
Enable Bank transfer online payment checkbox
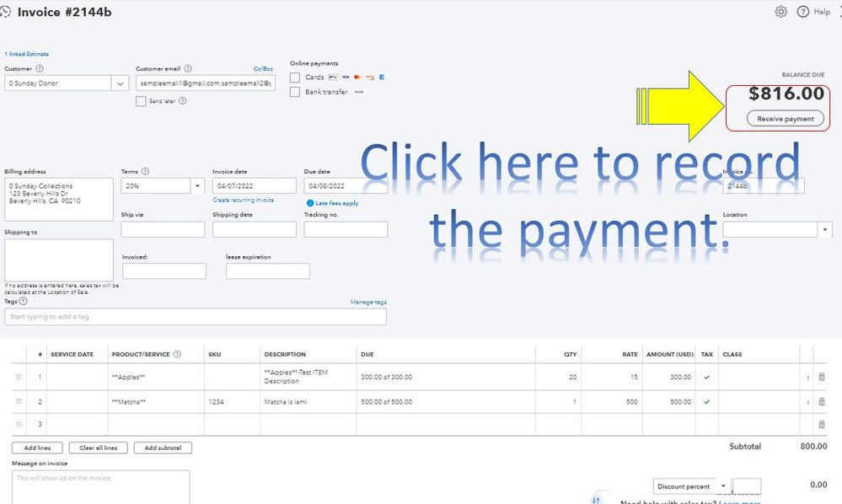coord(295,92)
